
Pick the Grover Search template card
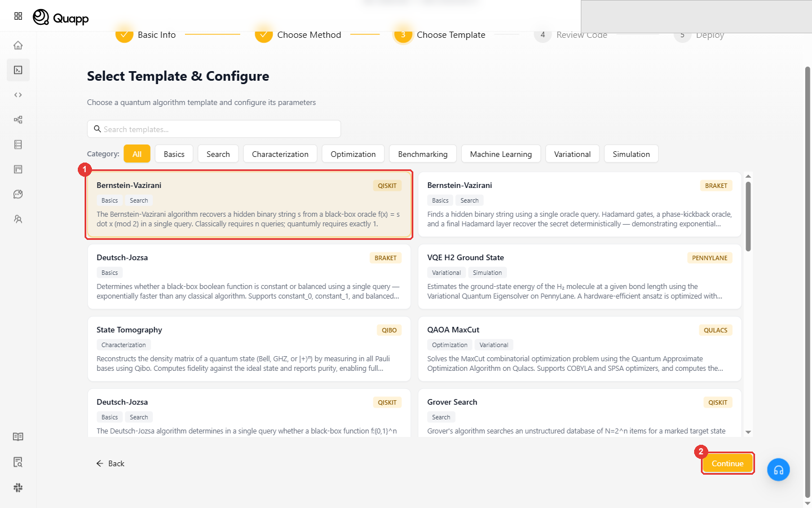(x=580, y=413)
